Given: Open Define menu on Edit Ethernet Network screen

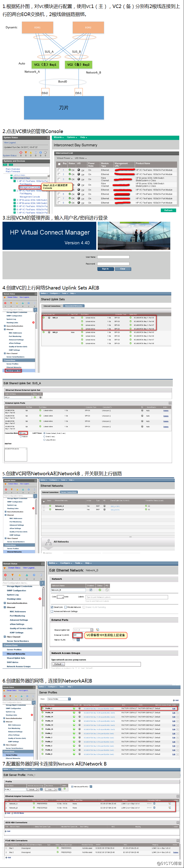Looking at the screenshot, I should 53,563.
